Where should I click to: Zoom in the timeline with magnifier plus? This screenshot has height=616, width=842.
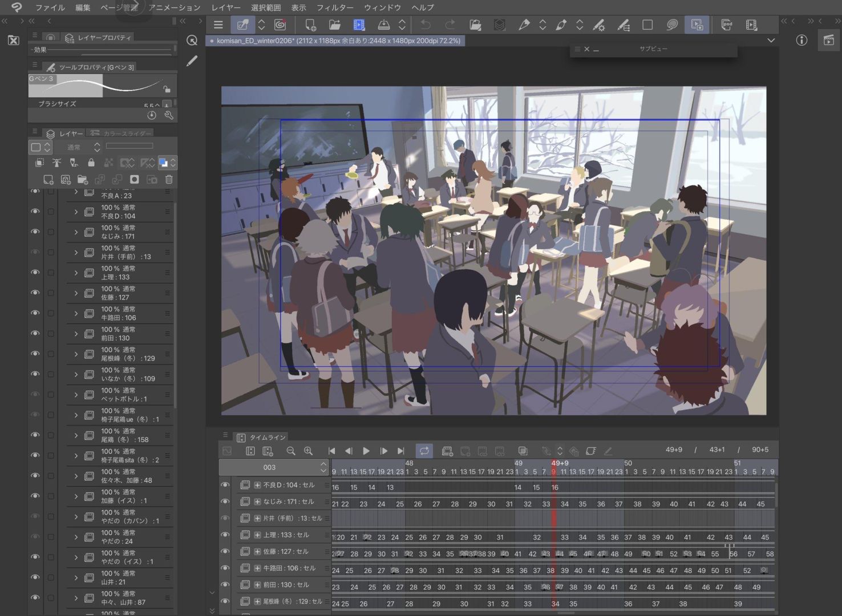coord(308,451)
